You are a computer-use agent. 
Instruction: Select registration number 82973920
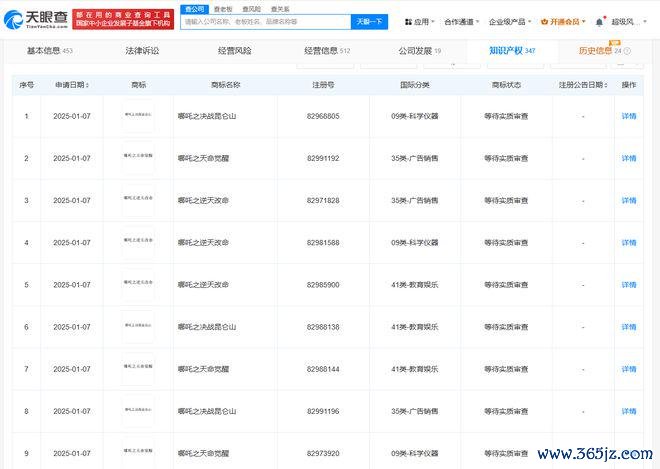(323, 453)
